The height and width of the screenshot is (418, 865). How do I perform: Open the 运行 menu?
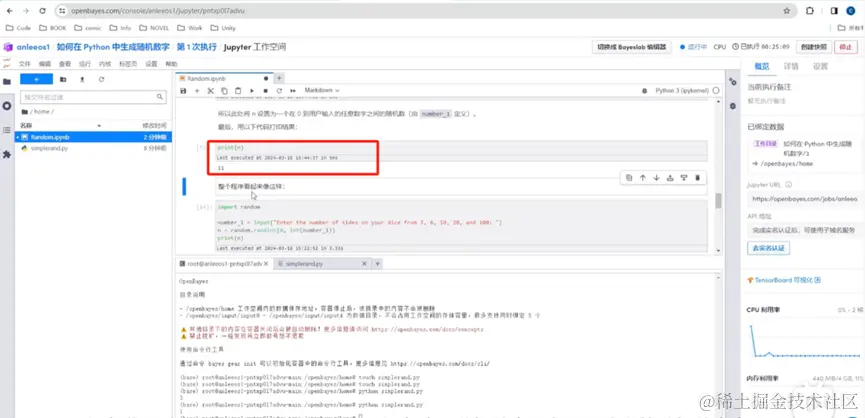(85, 64)
